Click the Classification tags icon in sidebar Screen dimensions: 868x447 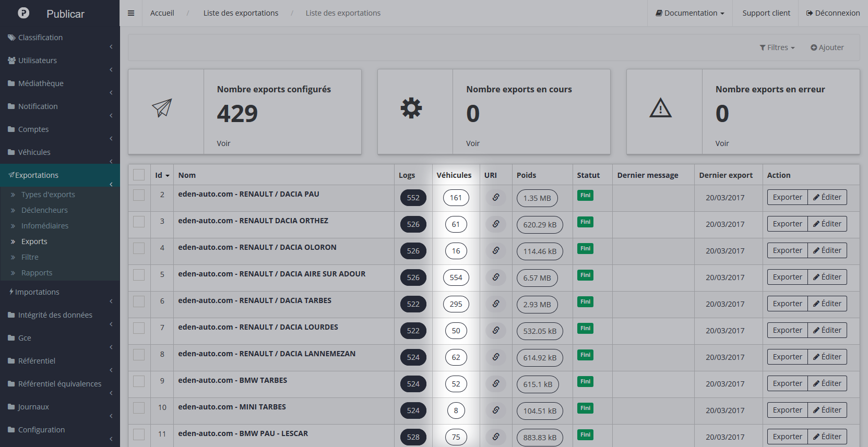click(x=11, y=38)
